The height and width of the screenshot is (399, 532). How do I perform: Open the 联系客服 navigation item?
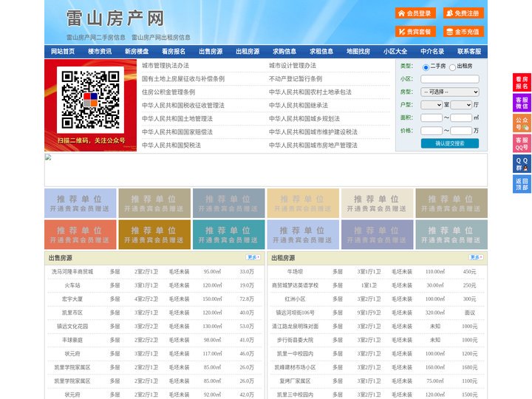click(x=469, y=52)
